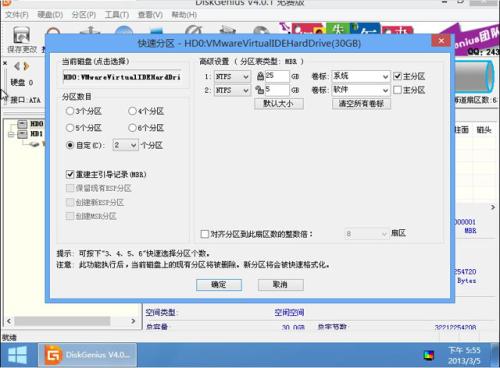The image size is (500, 368).
Task: Open the 工具(T) menu
Action: [117, 15]
